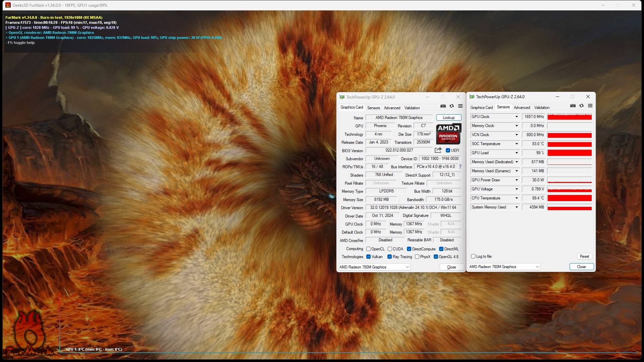Switch to Advanced tab in Sensors window
The width and height of the screenshot is (644, 362).
coord(522,108)
